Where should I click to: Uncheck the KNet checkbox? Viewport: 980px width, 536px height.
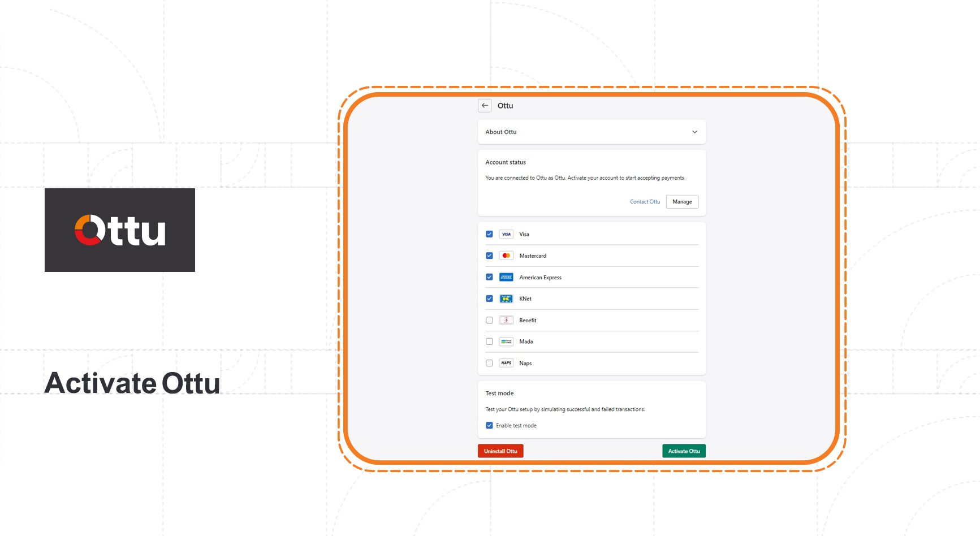click(489, 299)
